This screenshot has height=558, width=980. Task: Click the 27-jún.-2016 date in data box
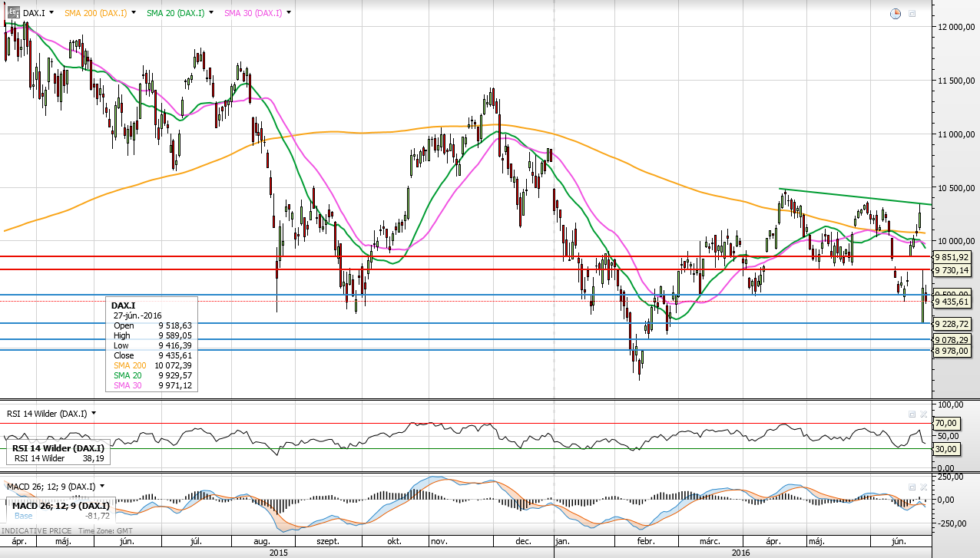[x=137, y=315]
